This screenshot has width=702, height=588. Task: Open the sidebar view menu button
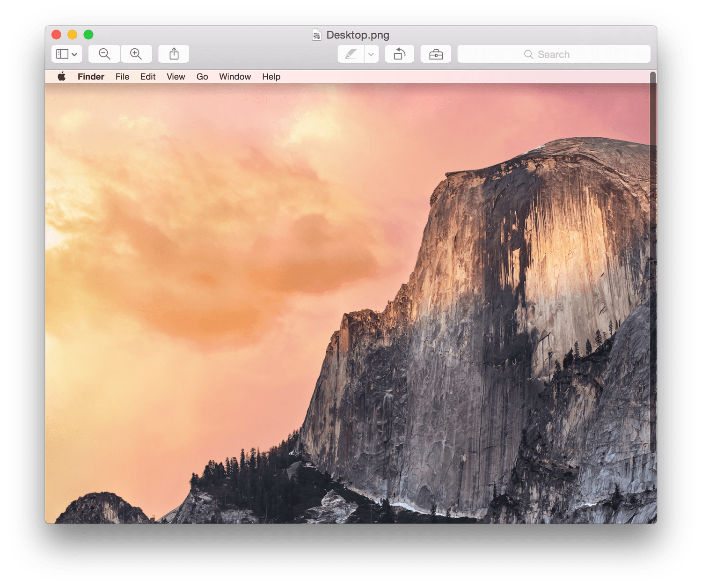67,54
